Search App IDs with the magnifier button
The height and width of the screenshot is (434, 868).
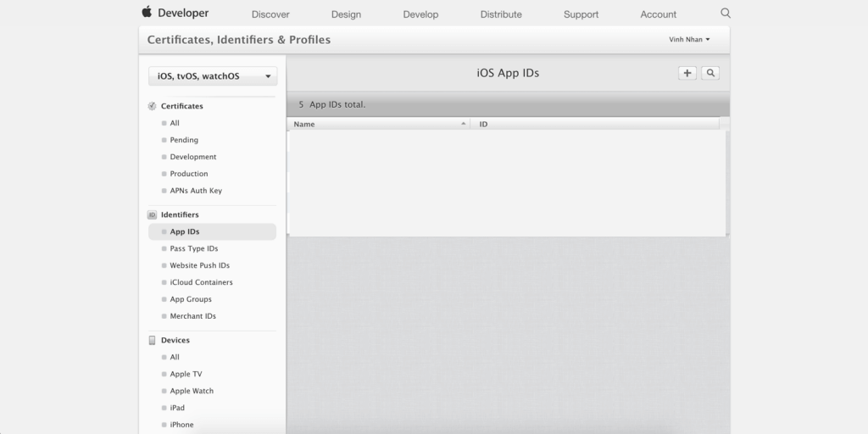click(x=710, y=73)
